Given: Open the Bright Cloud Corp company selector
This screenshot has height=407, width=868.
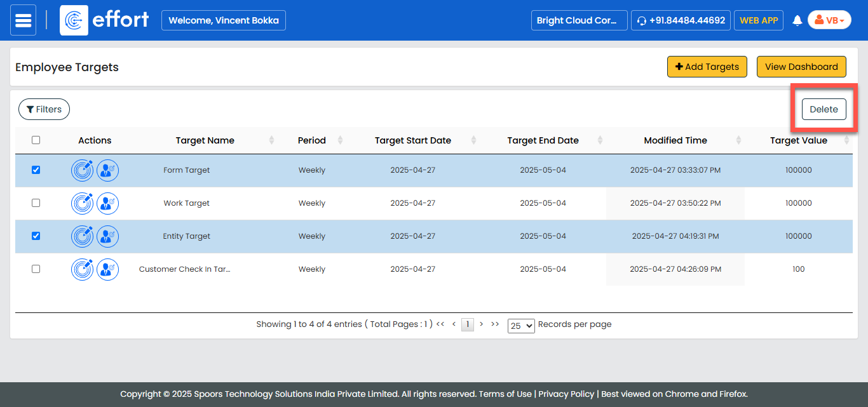Looking at the screenshot, I should tap(579, 20).
